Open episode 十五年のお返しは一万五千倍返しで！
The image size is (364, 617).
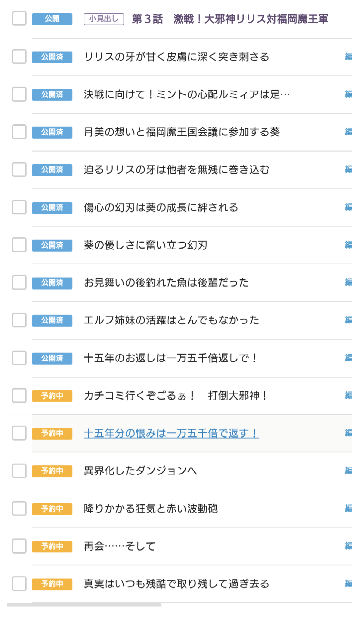(170, 358)
